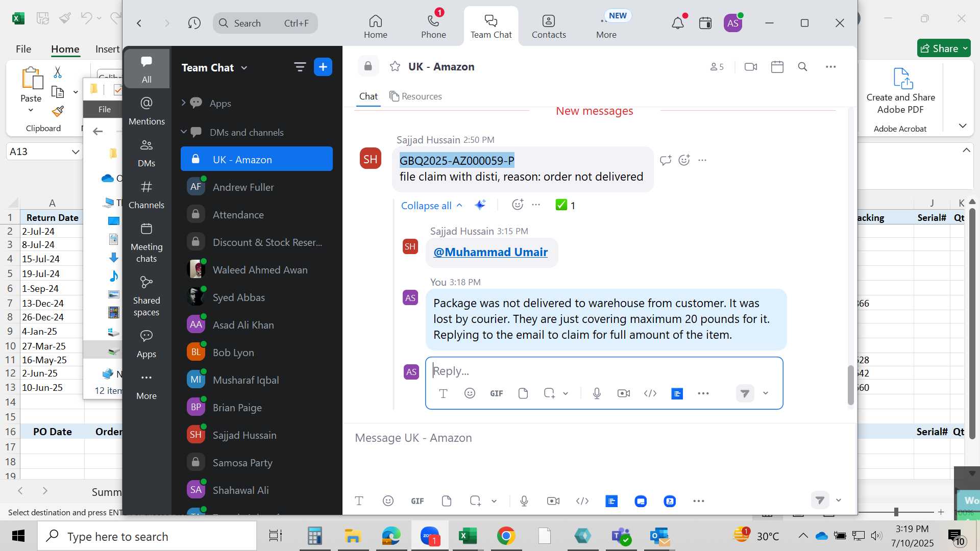This screenshot has height=551, width=980.
Task: Open Sajjad Hussain direct message
Action: [x=257, y=435]
